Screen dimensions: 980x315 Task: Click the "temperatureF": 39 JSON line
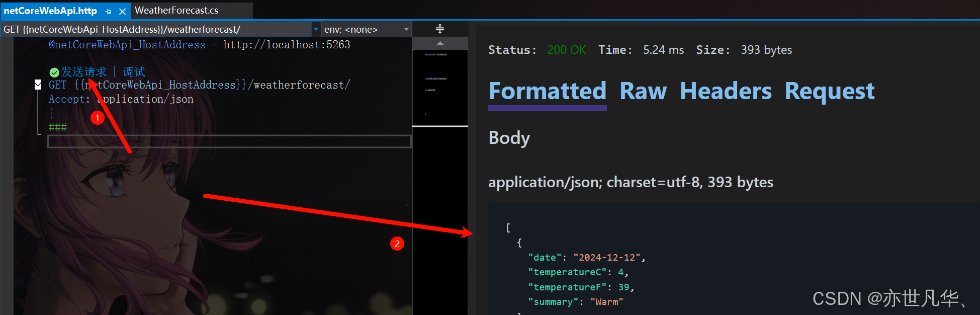pyautogui.click(x=581, y=287)
